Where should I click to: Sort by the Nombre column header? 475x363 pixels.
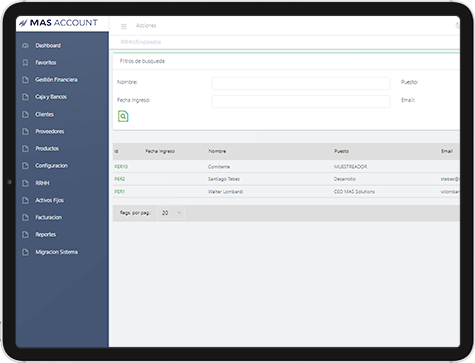(217, 151)
